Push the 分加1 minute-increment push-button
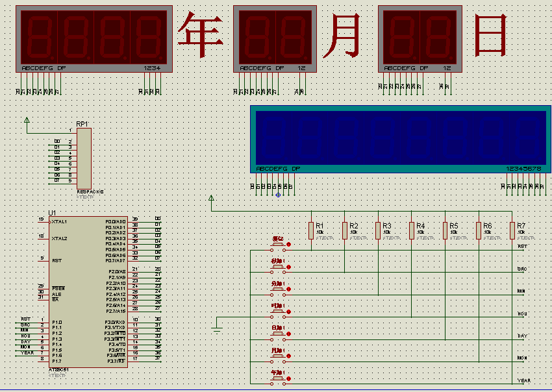Viewport: 552px width, 392px height. pos(278,291)
